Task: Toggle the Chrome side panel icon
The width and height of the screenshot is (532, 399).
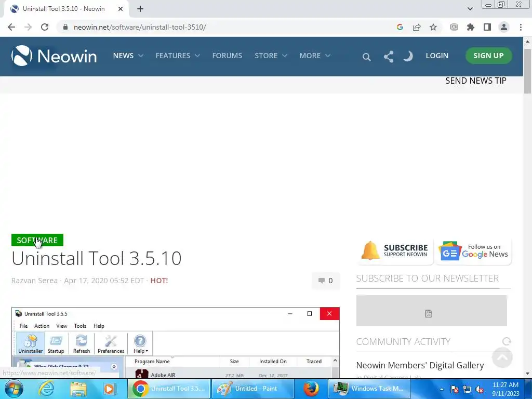Action: pos(487,27)
